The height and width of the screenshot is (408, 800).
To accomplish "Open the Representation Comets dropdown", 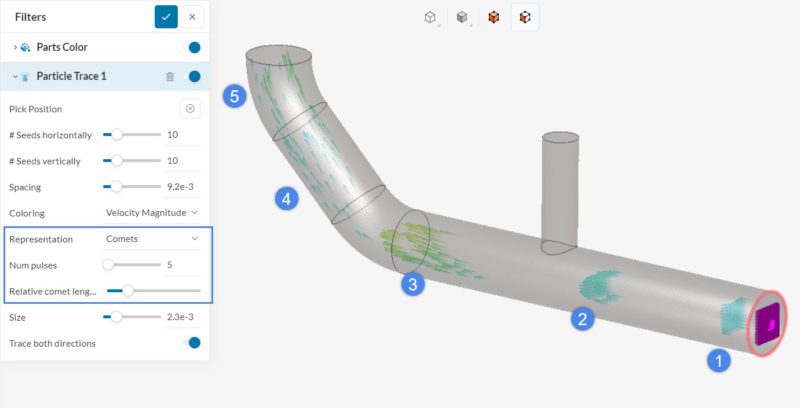I will click(152, 238).
